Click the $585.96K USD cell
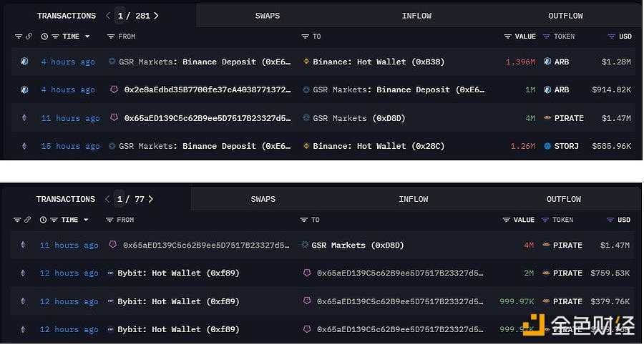Screen dimensions: 644x345 point(611,146)
